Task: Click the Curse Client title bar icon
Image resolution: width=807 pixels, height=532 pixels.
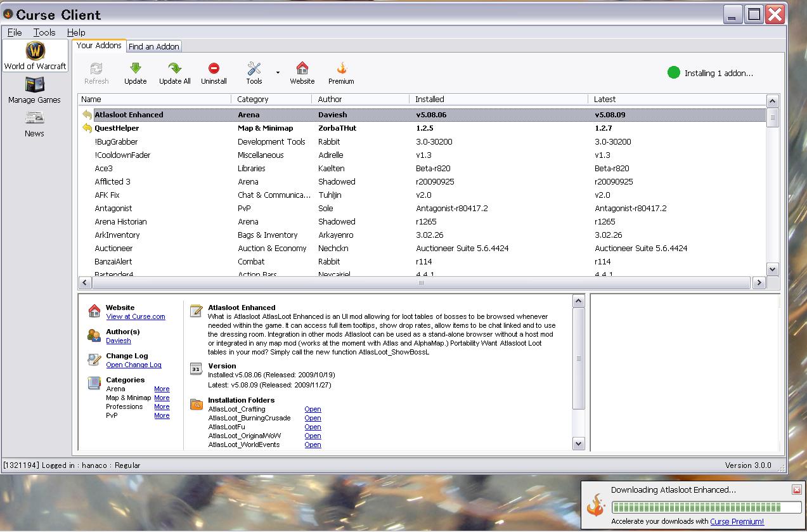Action: click(8, 14)
